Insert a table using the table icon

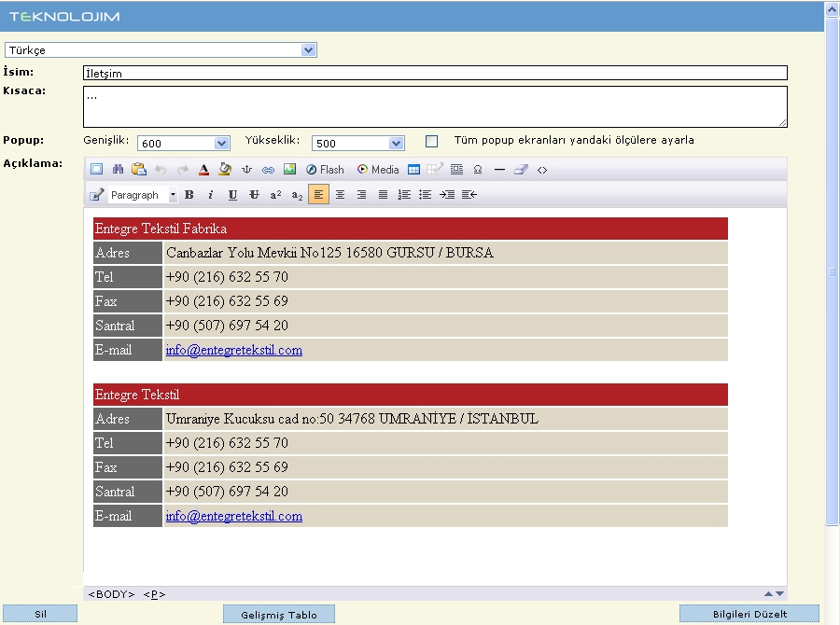(x=413, y=170)
